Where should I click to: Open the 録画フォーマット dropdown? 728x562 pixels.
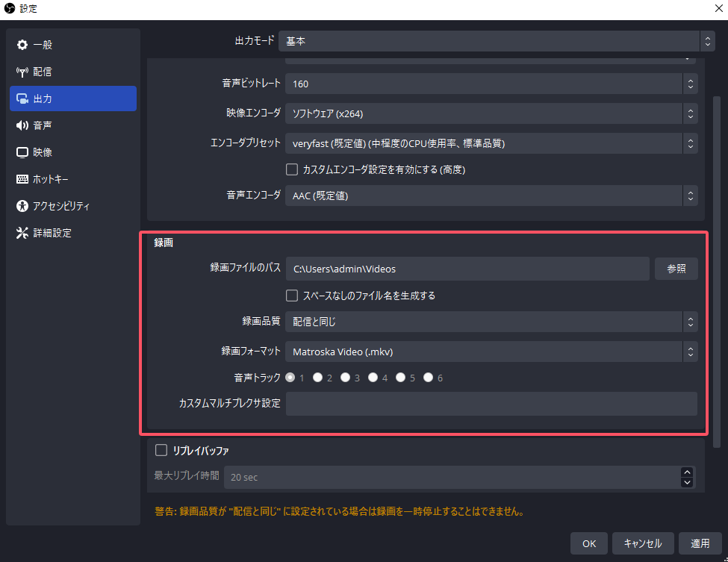click(491, 352)
